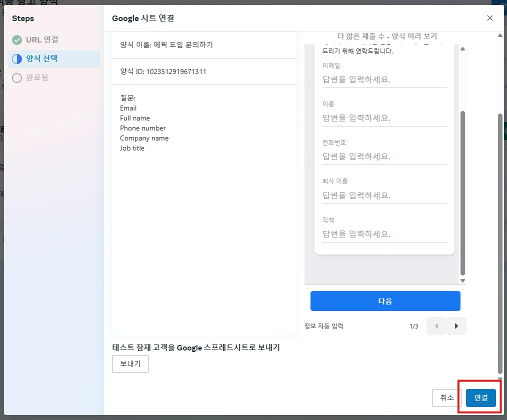The width and height of the screenshot is (507, 420).
Task: Click the Steps sidebar heading
Action: (23, 18)
